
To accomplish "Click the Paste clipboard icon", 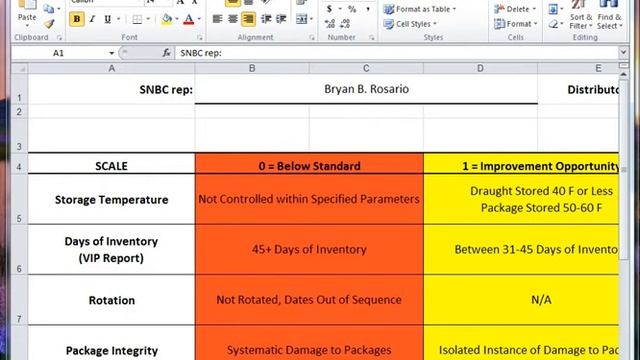I will click(x=27, y=4).
